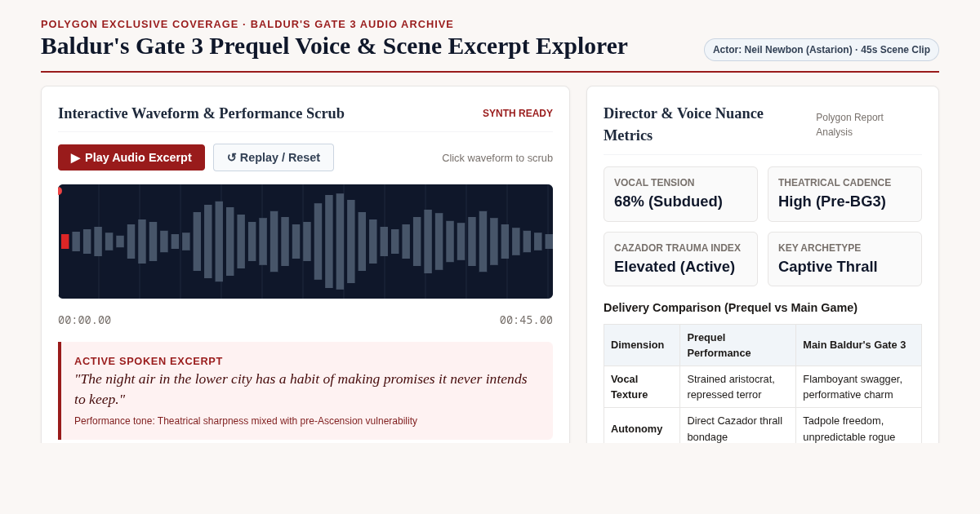This screenshot has height=514, width=980.
Task: Click the 'Click waveform to scrub' hint
Action: 497,157
